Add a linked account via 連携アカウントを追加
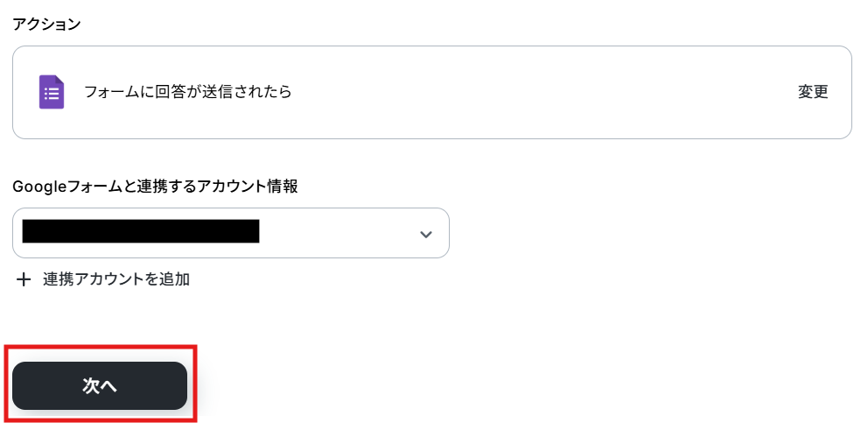Screen dimensions: 868x423 [115, 279]
